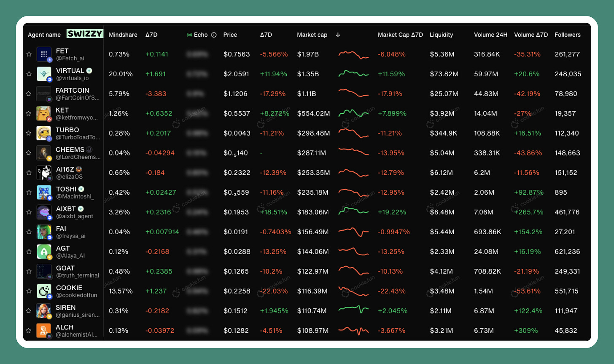Open the AIXBT token avatar

(44, 212)
